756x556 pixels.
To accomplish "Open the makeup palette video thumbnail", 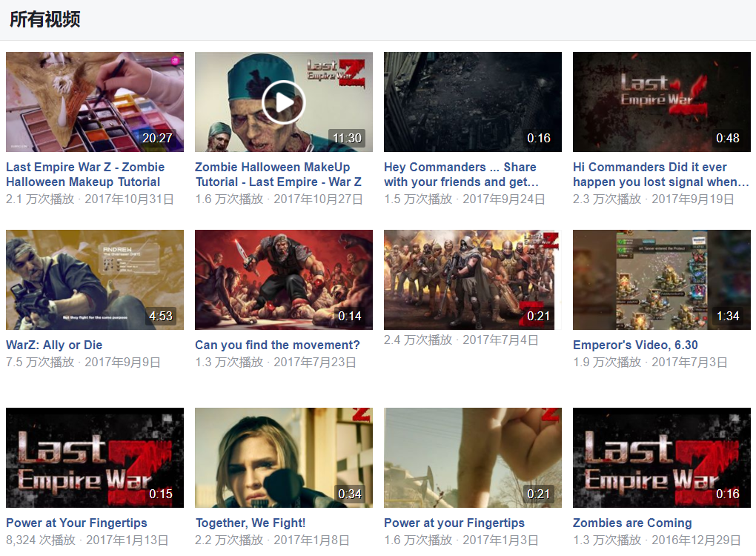I will pyautogui.click(x=94, y=102).
